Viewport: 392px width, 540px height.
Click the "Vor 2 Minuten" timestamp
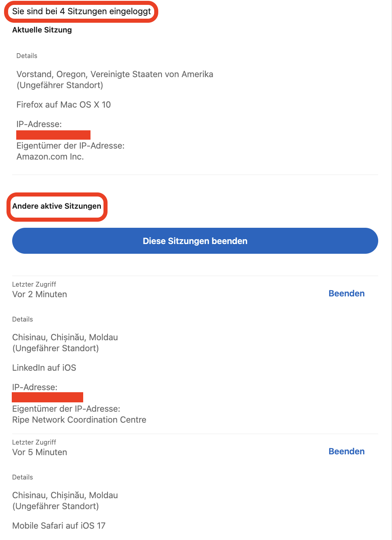[x=39, y=294]
